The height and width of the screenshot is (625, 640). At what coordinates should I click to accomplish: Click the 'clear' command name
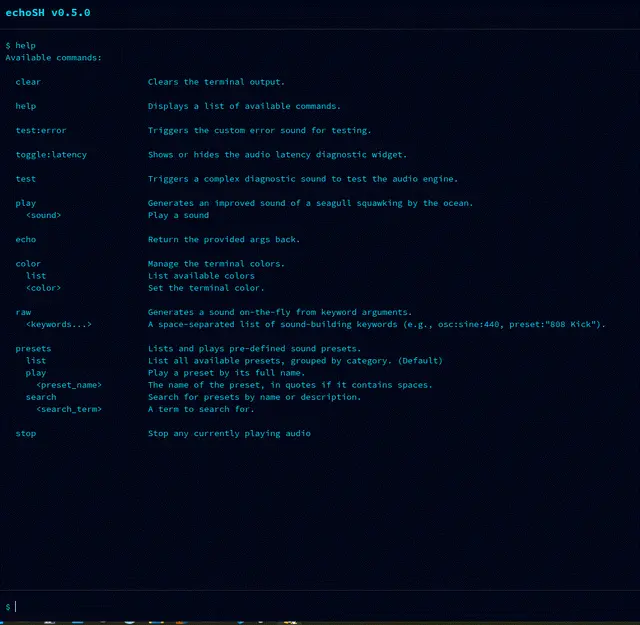point(28,82)
